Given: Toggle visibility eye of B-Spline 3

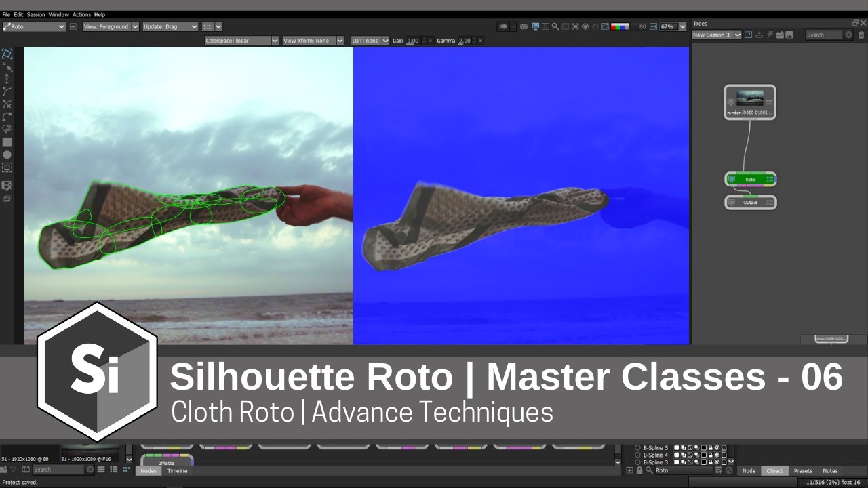Looking at the screenshot, I should click(717, 462).
